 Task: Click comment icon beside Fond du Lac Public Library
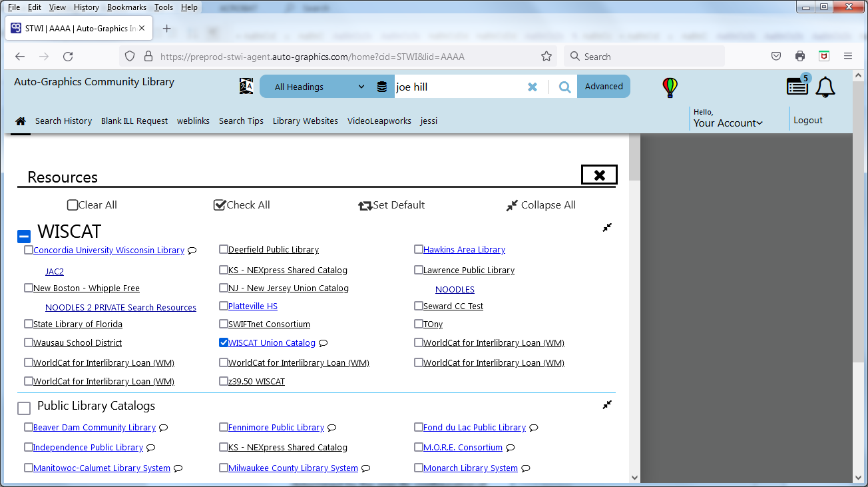coord(533,428)
